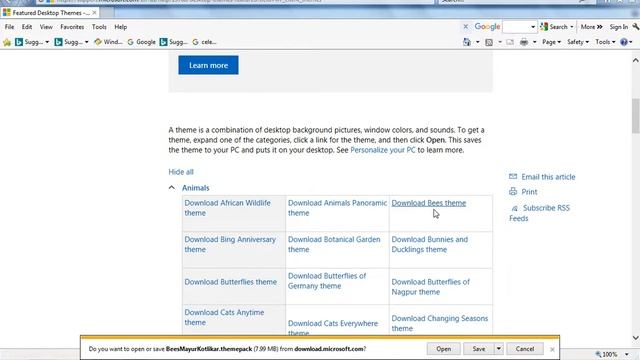
Task: Open the File menu
Action: click(x=9, y=27)
